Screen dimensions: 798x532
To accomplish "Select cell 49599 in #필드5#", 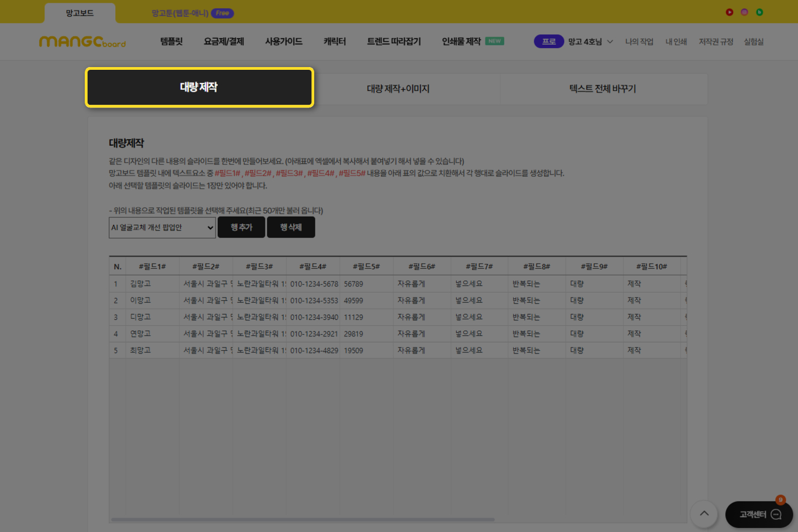I will [366, 300].
